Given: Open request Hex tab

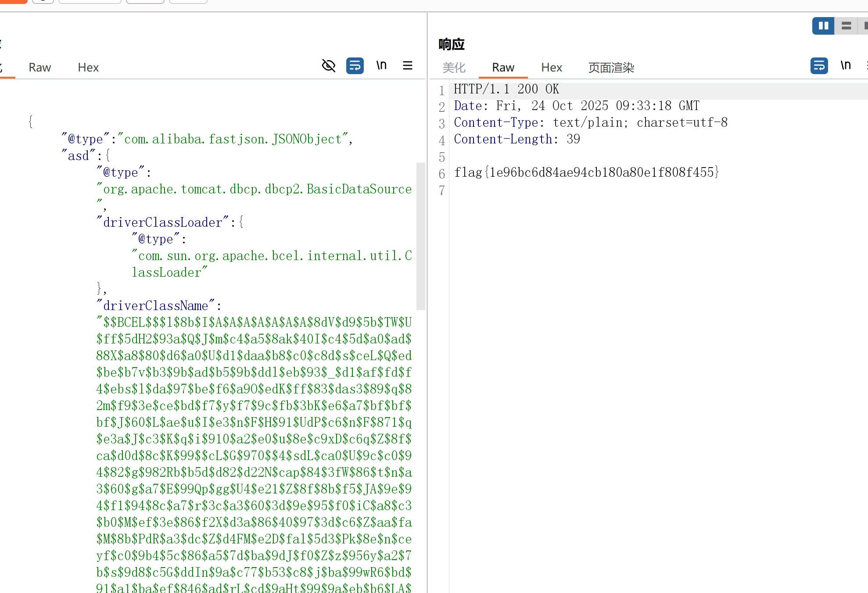Looking at the screenshot, I should (x=88, y=68).
